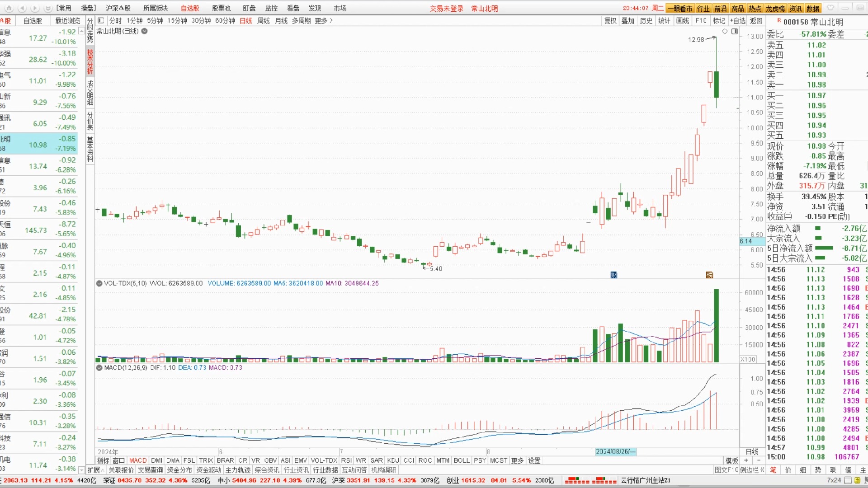
Task: Click the round toggle beside MACD indicator
Action: [x=99, y=368]
